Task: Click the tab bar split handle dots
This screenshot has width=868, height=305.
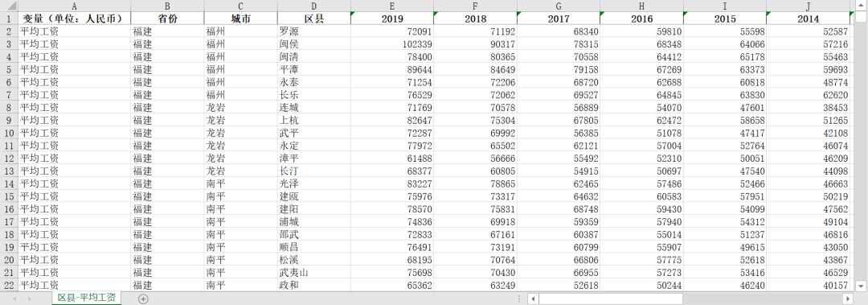Action: (518, 299)
